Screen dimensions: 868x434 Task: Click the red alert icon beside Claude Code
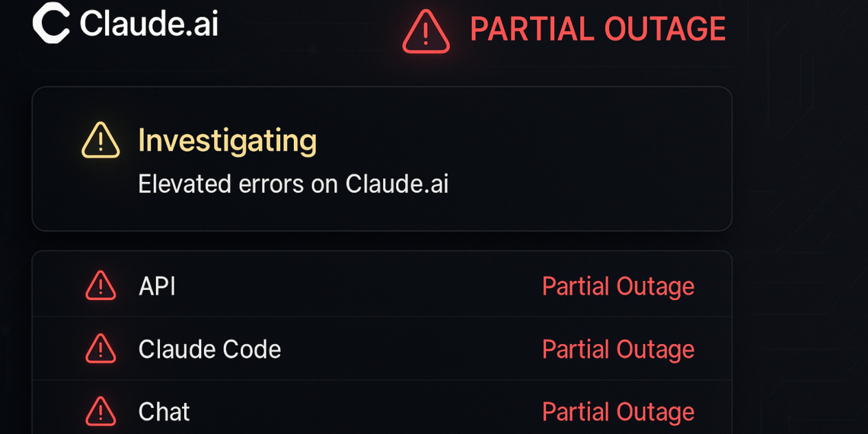(x=101, y=349)
